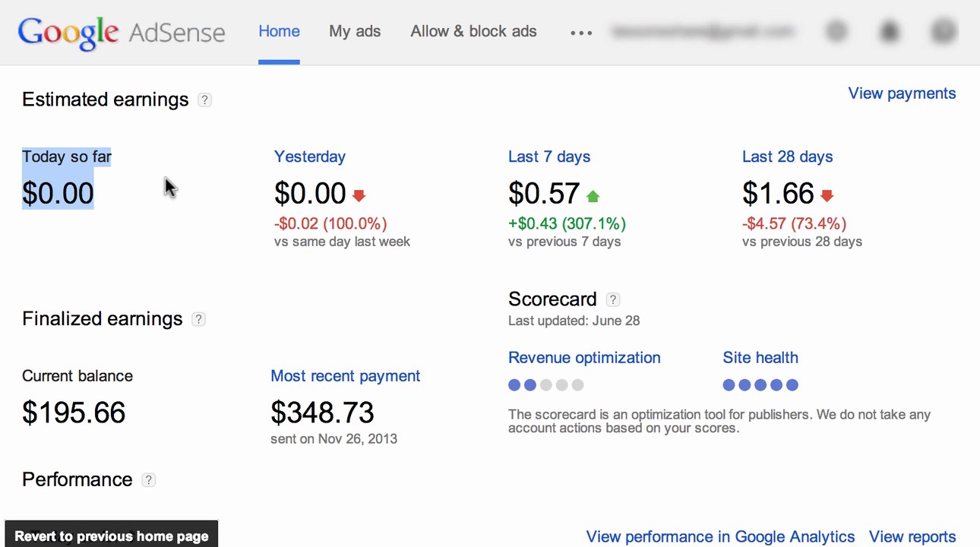
Task: Click the blurred account email address
Action: pos(703,32)
